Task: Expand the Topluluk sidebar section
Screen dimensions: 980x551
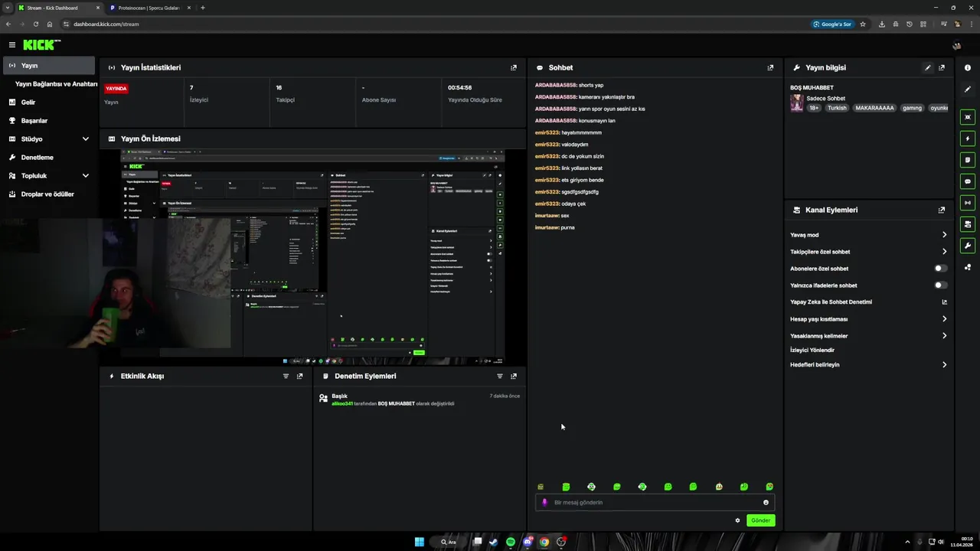Action: pyautogui.click(x=85, y=176)
